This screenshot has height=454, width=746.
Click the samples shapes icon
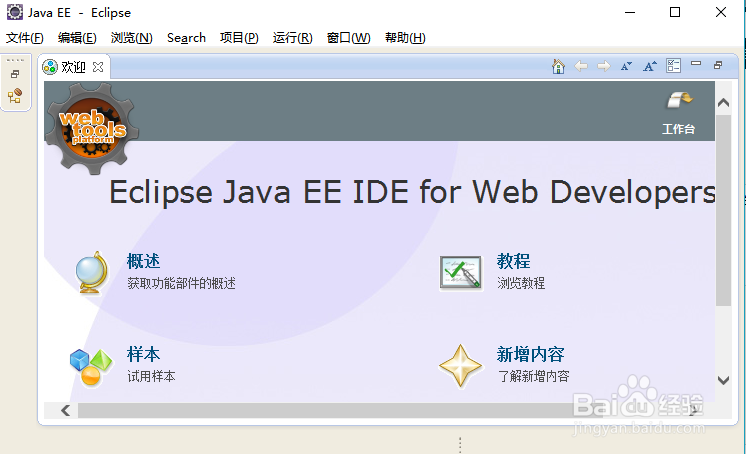pyautogui.click(x=91, y=366)
